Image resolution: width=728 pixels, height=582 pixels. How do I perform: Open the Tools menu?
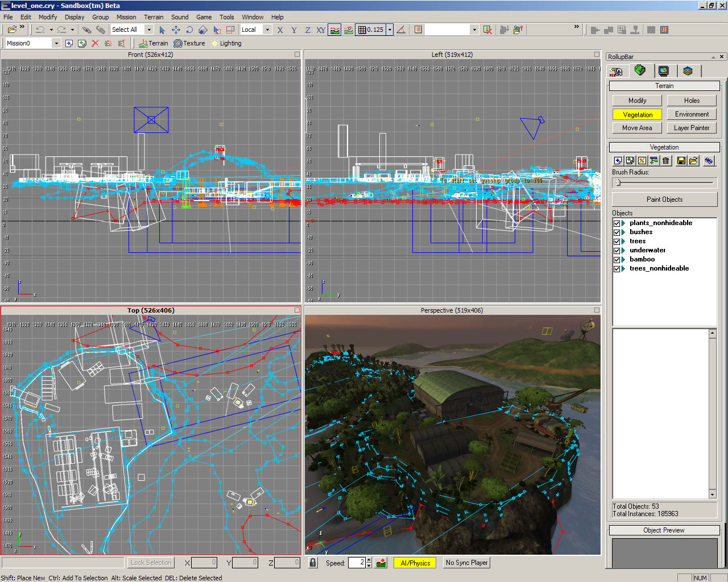pos(227,17)
